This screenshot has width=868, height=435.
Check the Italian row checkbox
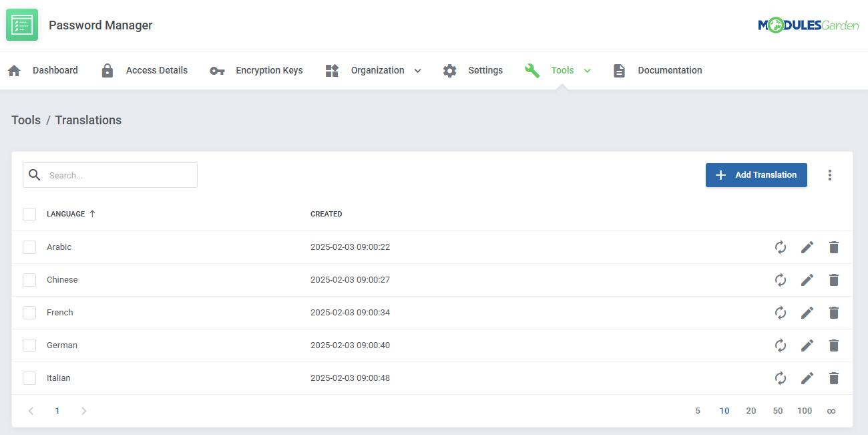29,378
